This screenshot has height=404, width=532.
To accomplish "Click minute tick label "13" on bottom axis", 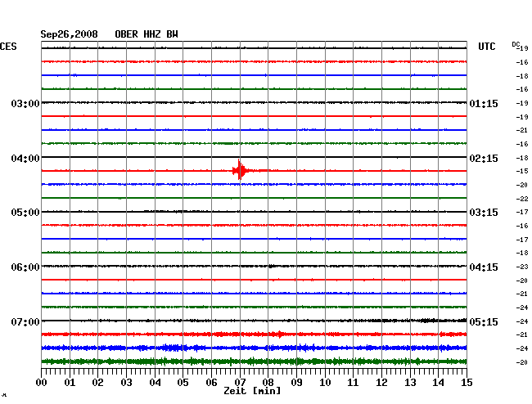I will pyautogui.click(x=410, y=383).
